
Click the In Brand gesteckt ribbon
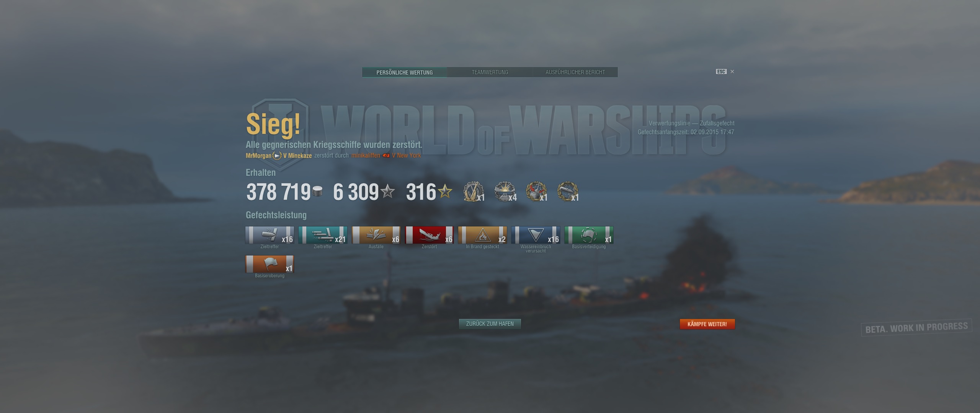pos(482,235)
